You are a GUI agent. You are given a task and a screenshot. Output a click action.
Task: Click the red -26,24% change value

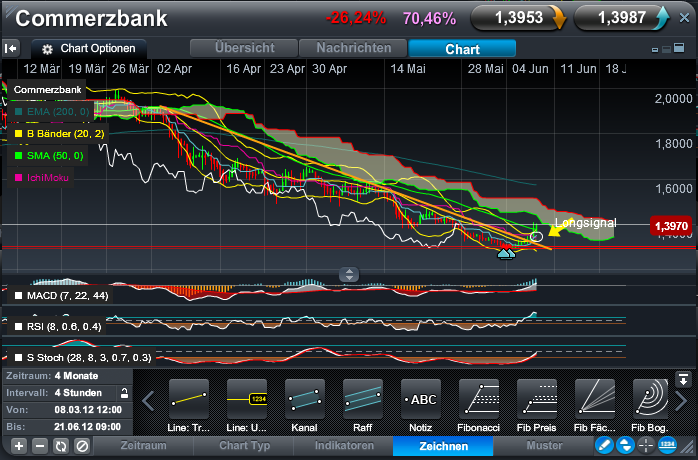coord(356,18)
